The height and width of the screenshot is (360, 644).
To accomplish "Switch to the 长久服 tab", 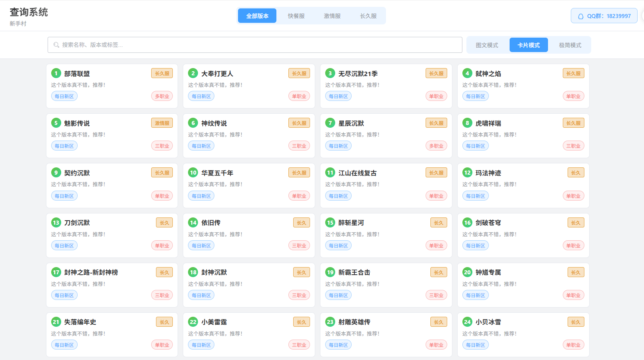I will coord(368,16).
